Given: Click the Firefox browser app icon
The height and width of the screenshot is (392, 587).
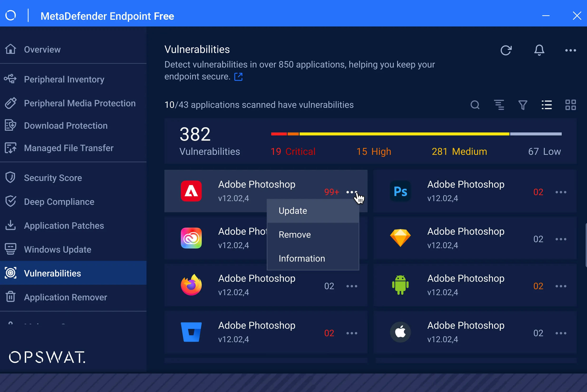Looking at the screenshot, I should [191, 285].
